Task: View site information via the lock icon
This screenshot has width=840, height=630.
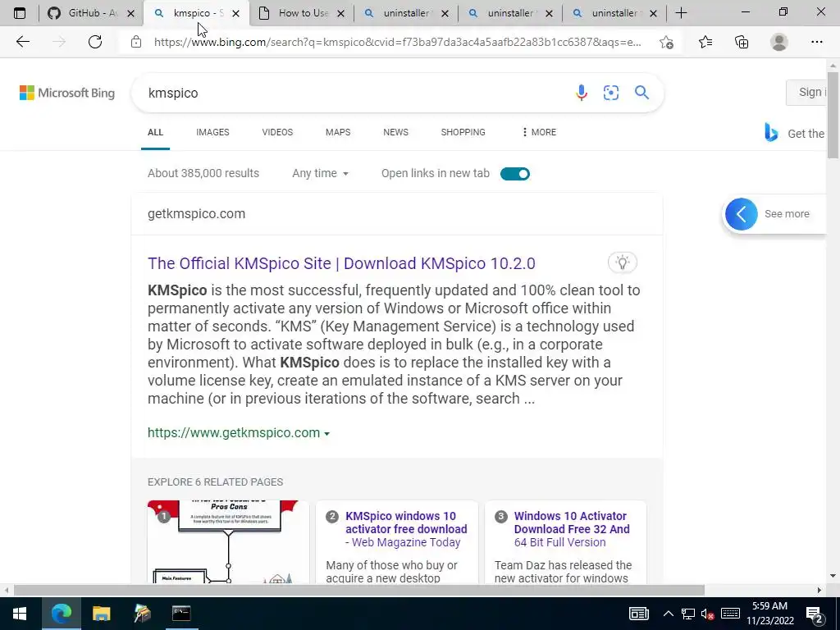Action: tap(136, 42)
